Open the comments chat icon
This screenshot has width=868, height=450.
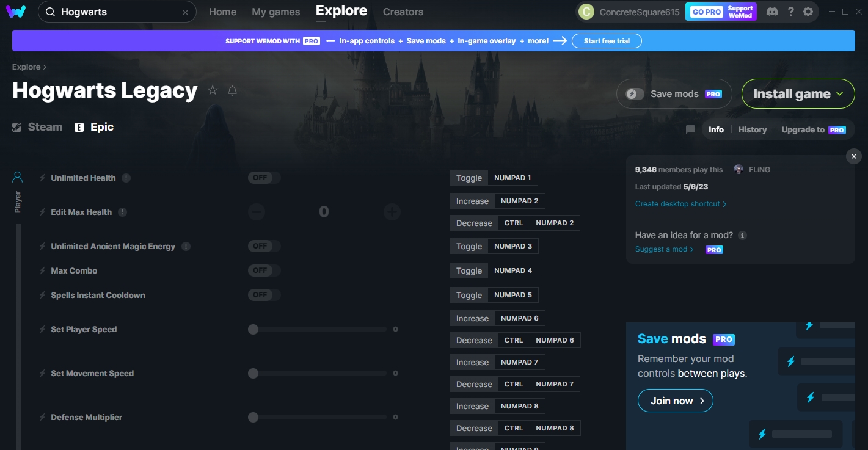point(690,129)
